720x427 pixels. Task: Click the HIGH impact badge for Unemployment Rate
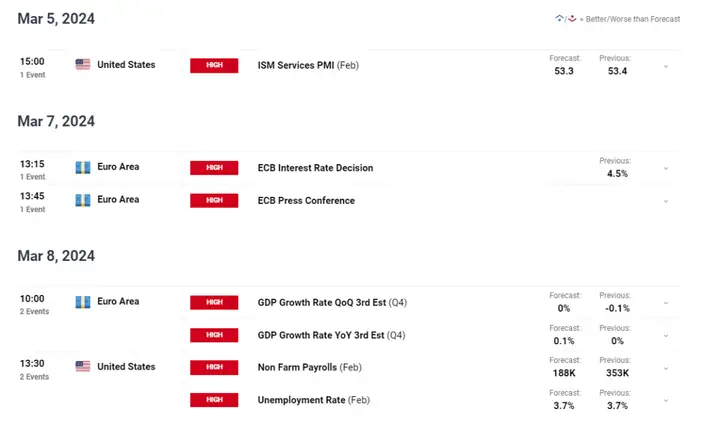coord(214,400)
